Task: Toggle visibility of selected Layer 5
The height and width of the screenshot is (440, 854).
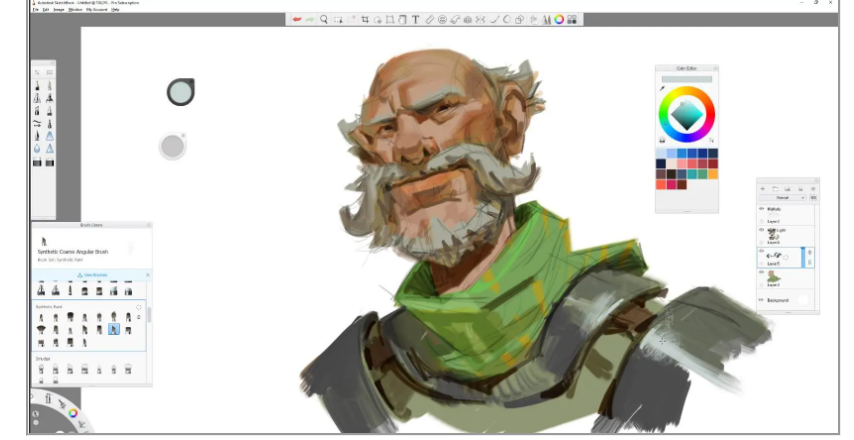Action: 761,251
